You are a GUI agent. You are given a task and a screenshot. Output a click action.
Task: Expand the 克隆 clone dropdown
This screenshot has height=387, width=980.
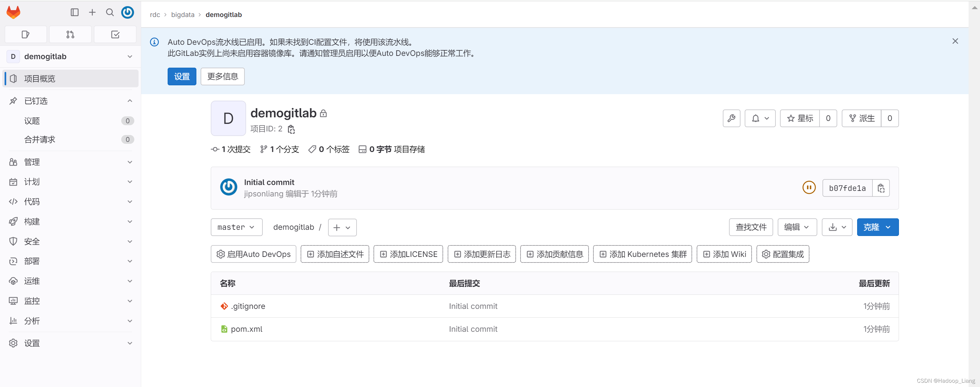[877, 227]
